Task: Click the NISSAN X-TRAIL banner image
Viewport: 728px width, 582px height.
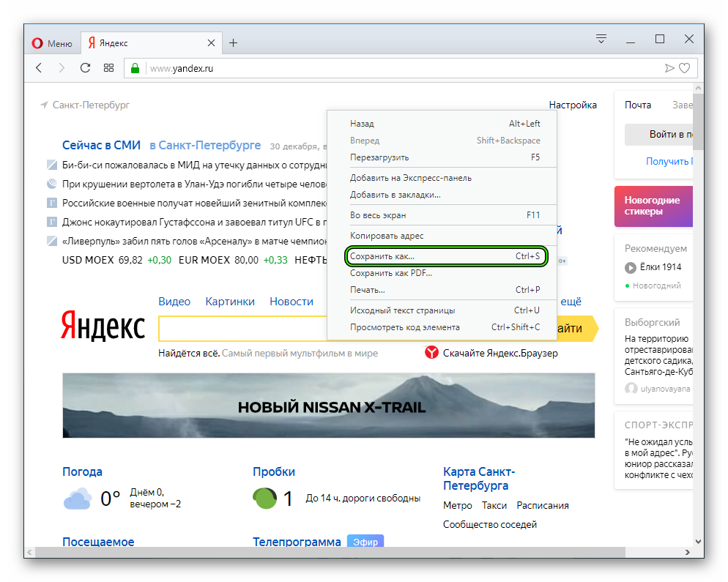Action: (x=328, y=406)
